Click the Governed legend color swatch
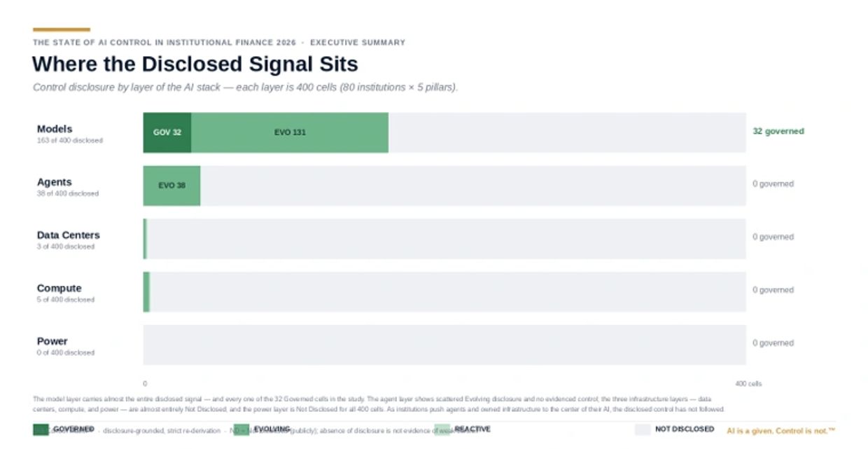868x449 pixels. [40, 429]
